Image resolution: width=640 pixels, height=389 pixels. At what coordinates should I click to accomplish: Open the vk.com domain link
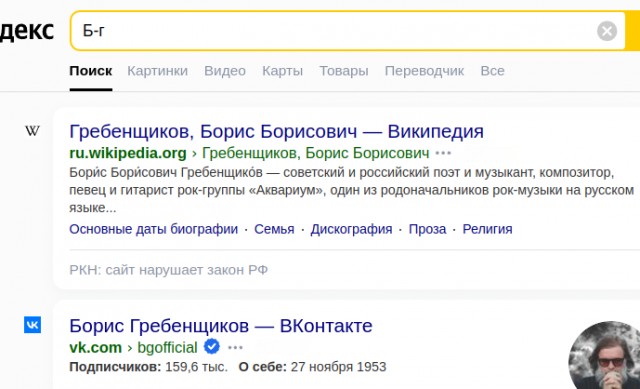click(x=96, y=347)
